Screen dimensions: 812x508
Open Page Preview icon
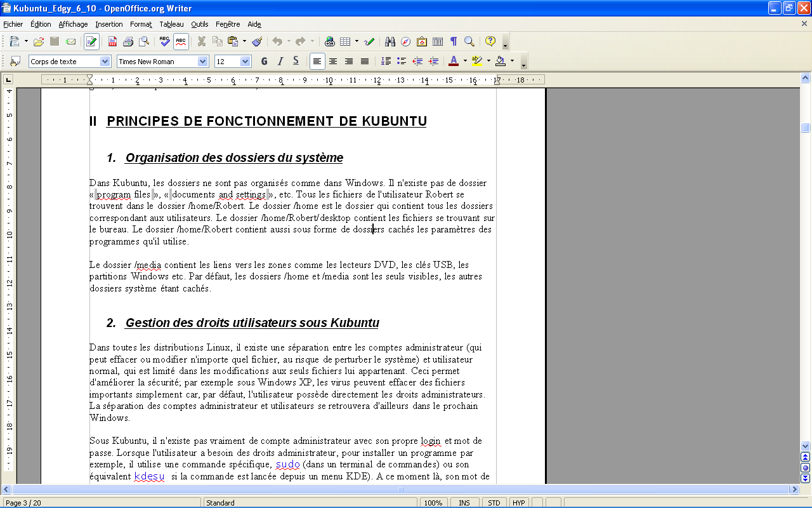[144, 41]
